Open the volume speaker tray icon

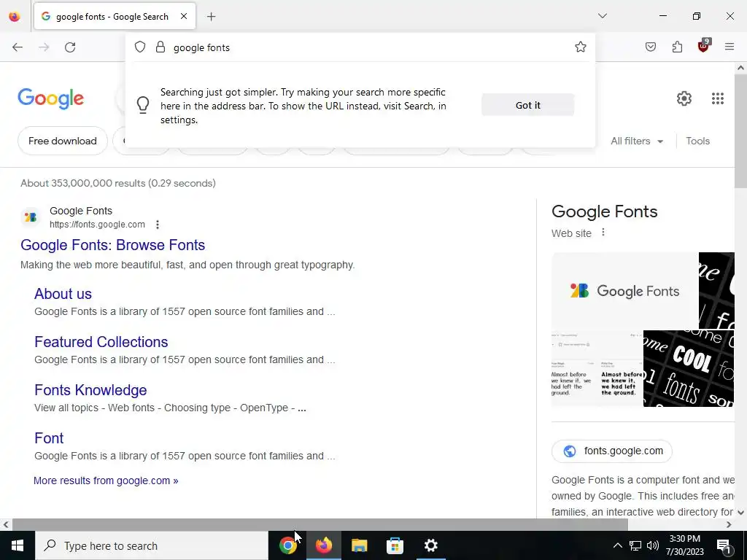[x=653, y=545]
